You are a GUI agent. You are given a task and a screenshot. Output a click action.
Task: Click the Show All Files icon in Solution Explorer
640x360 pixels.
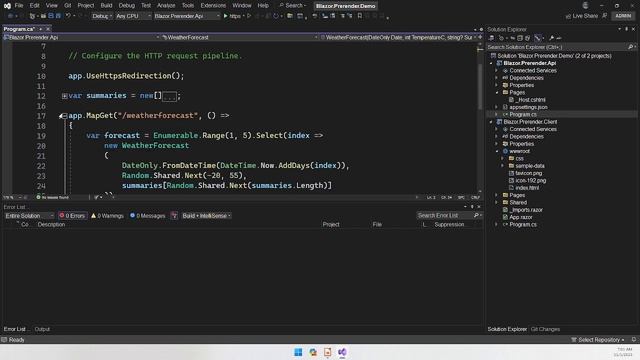click(527, 38)
